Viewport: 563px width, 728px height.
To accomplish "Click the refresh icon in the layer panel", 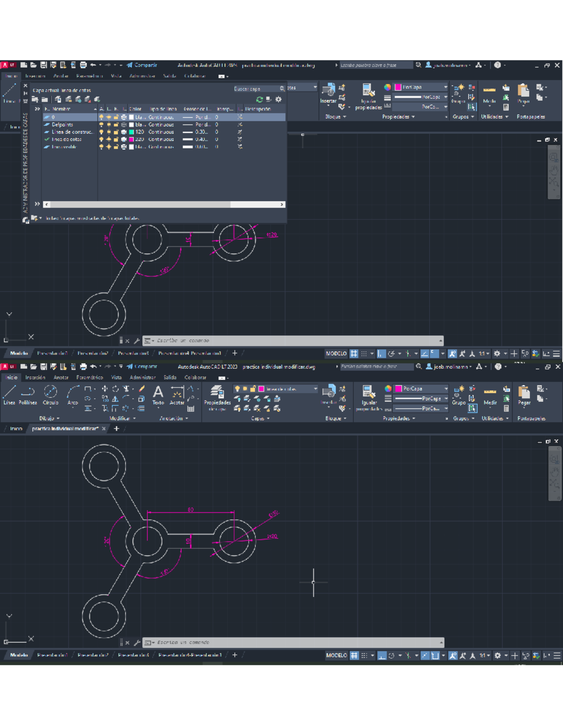I will click(259, 99).
